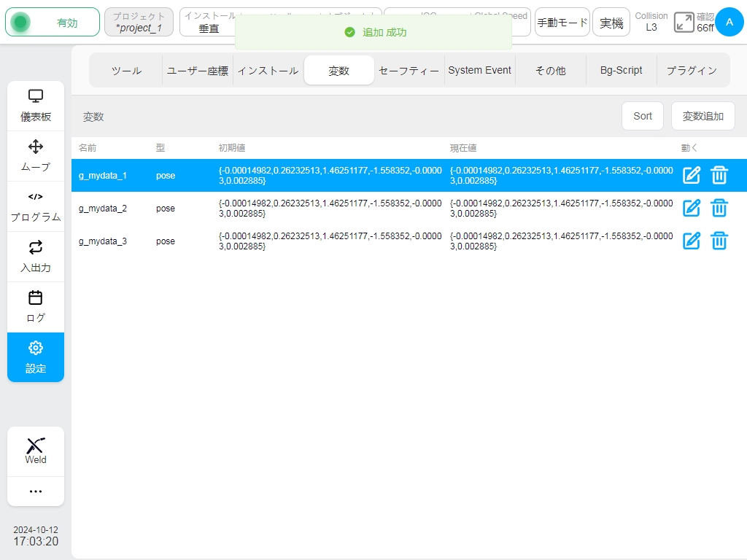747x560 pixels.
Task: Show more sidebar options via ellipsis
Action: 36,491
